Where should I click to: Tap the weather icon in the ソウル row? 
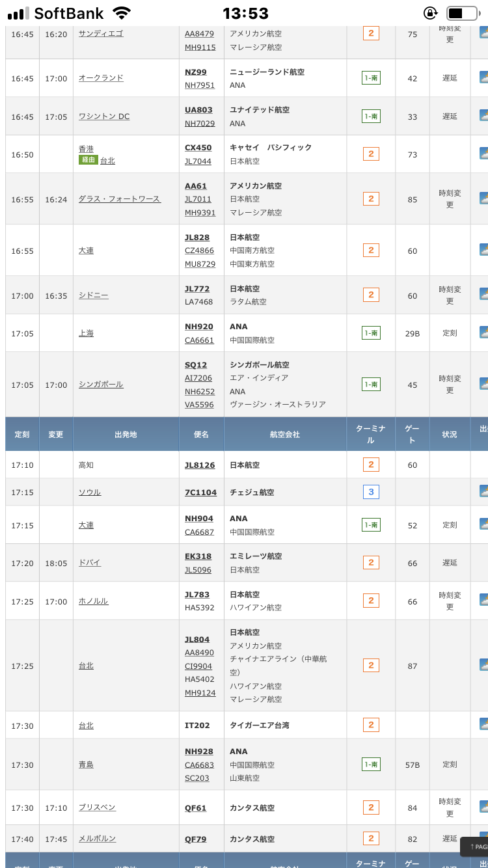click(x=483, y=491)
